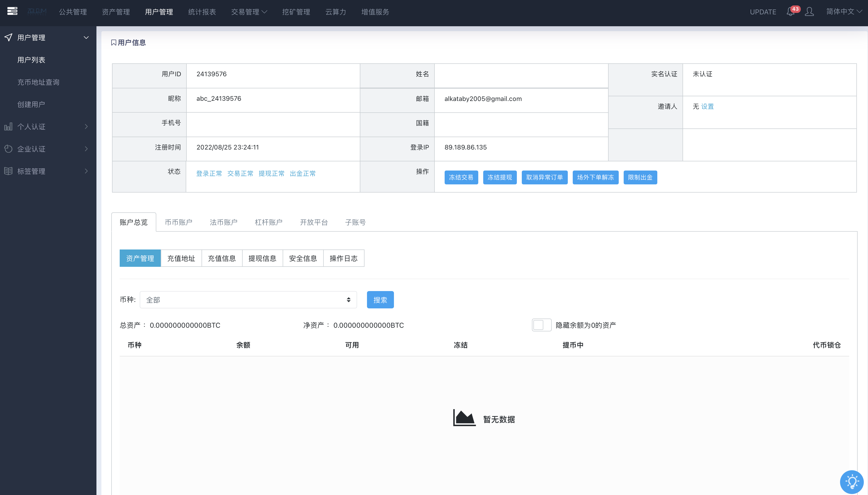Image resolution: width=868 pixels, height=495 pixels.
Task: Select the 操作日志 sub-tab
Action: click(x=344, y=258)
